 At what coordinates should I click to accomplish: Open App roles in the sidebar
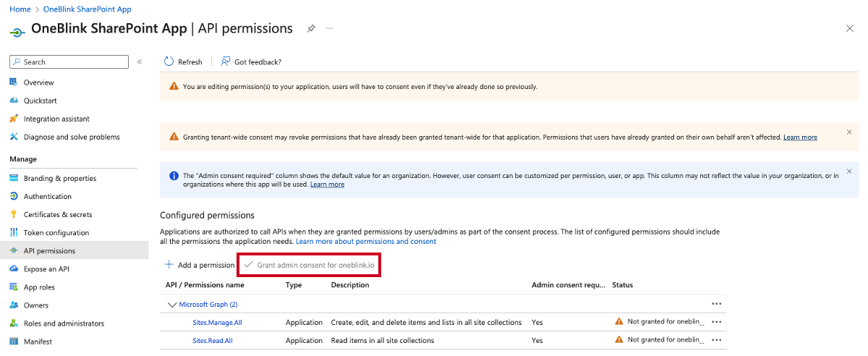pos(38,287)
